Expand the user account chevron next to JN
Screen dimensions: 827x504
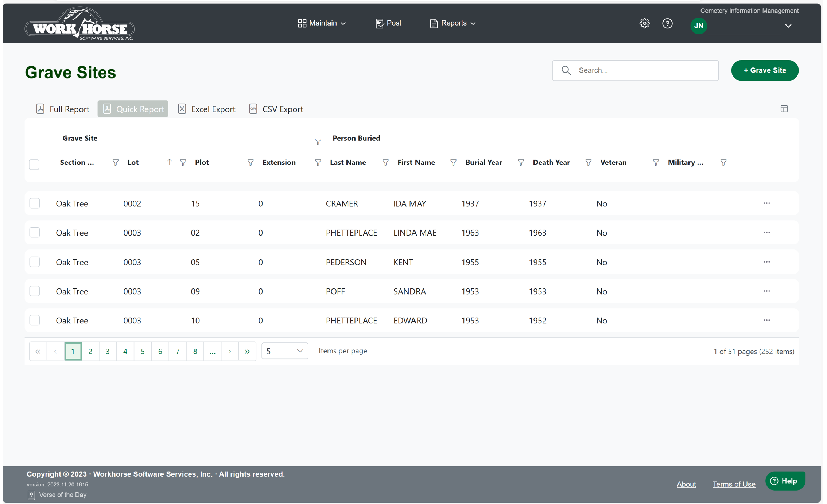pyautogui.click(x=788, y=26)
